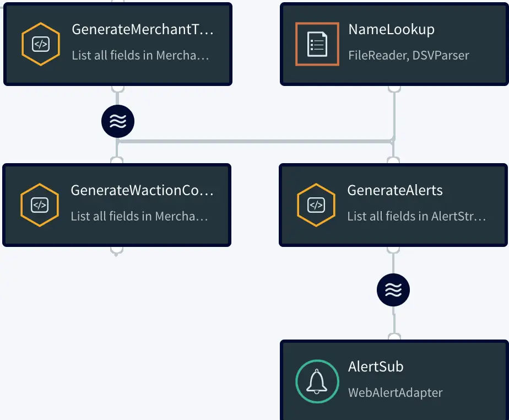Click the GenerateWactionCo… node's code hexagon icon
This screenshot has width=509, height=420.
point(40,205)
